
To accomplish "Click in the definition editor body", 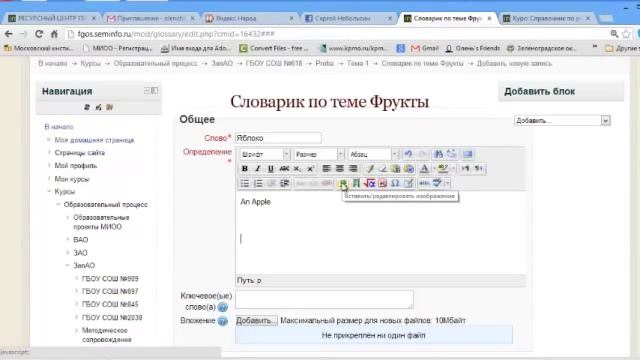I will tap(380, 233).
